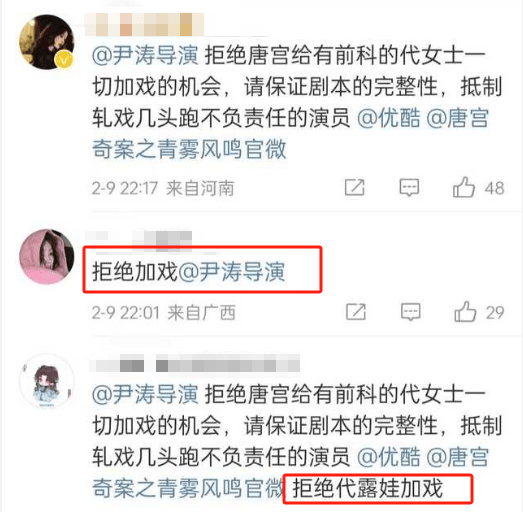The height and width of the screenshot is (512, 523).
Task: Open blurred username of first commenter
Action: (x=144, y=24)
